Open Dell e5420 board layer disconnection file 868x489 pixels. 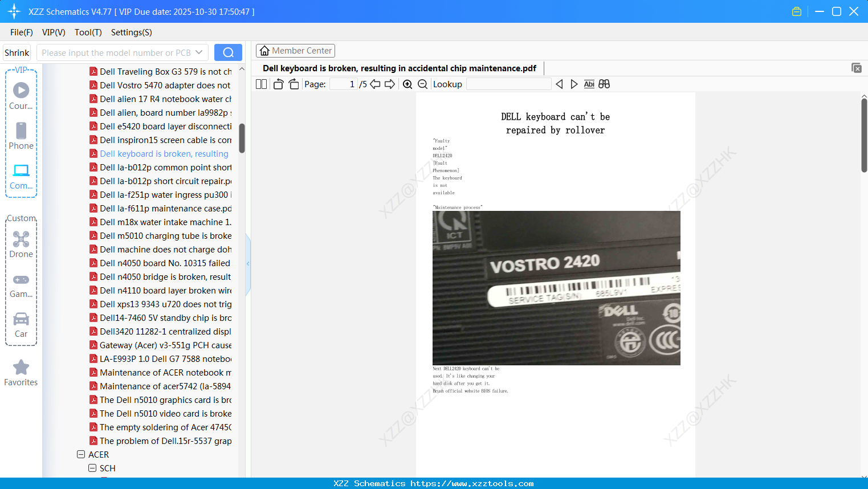pos(160,127)
